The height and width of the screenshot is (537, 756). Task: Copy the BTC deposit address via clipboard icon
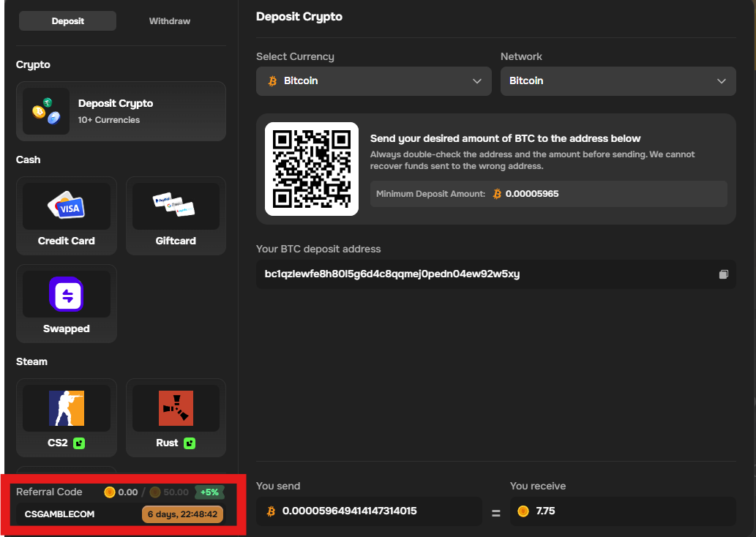pos(723,274)
